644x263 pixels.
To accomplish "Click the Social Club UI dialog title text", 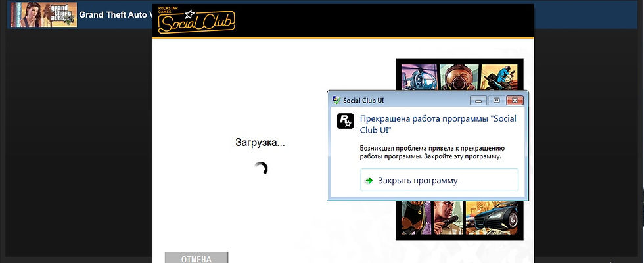I will (x=363, y=100).
